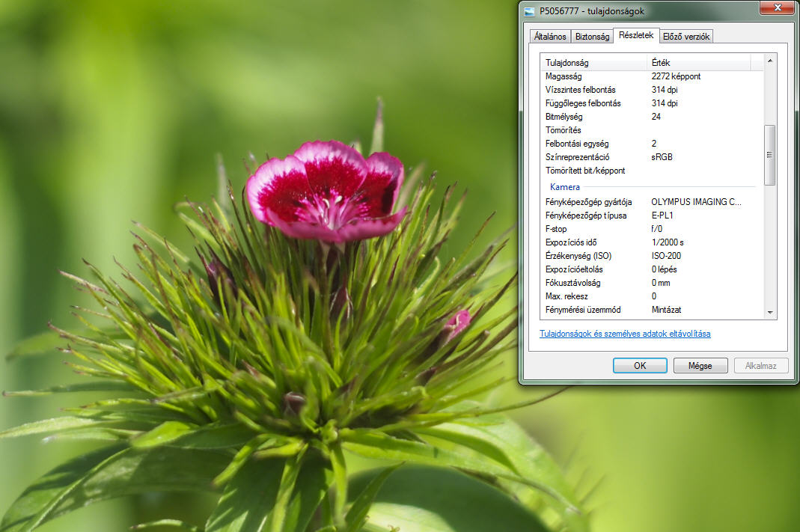Click the scrollbar up arrow
The height and width of the screenshot is (532, 800).
[x=770, y=61]
